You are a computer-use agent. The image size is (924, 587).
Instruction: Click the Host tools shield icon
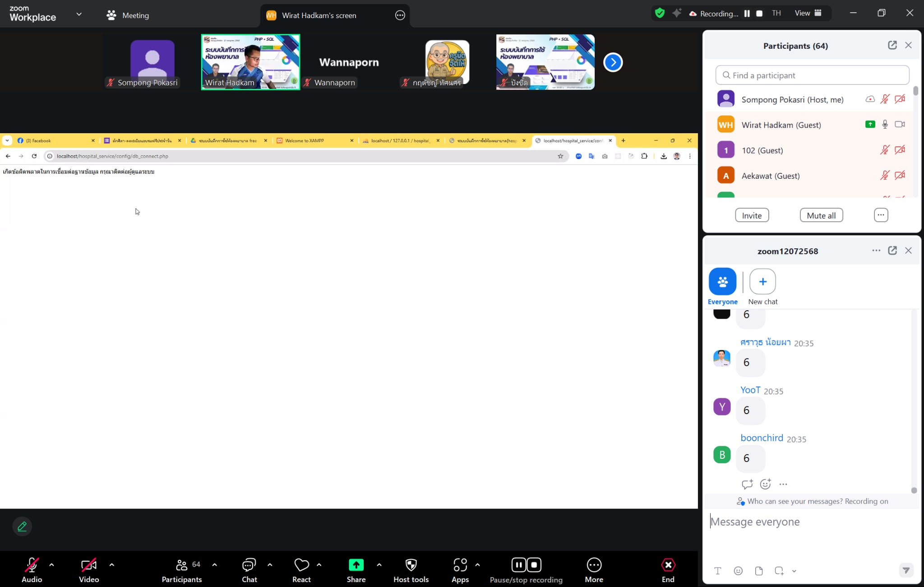click(x=411, y=565)
